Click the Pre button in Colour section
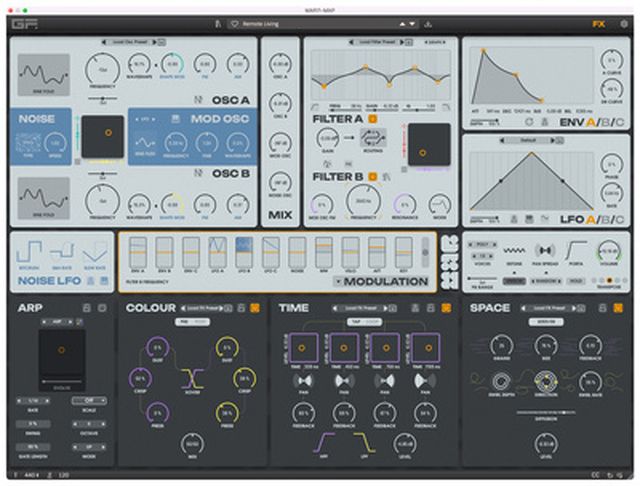This screenshot has width=640, height=486. tap(185, 323)
